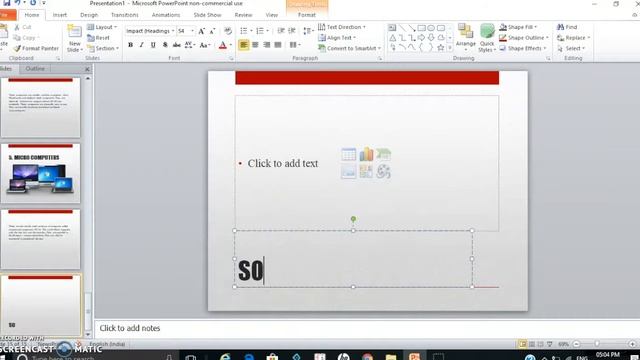This screenshot has height=360, width=640.
Task: Click Convert to SmartArt
Action: 349,48
